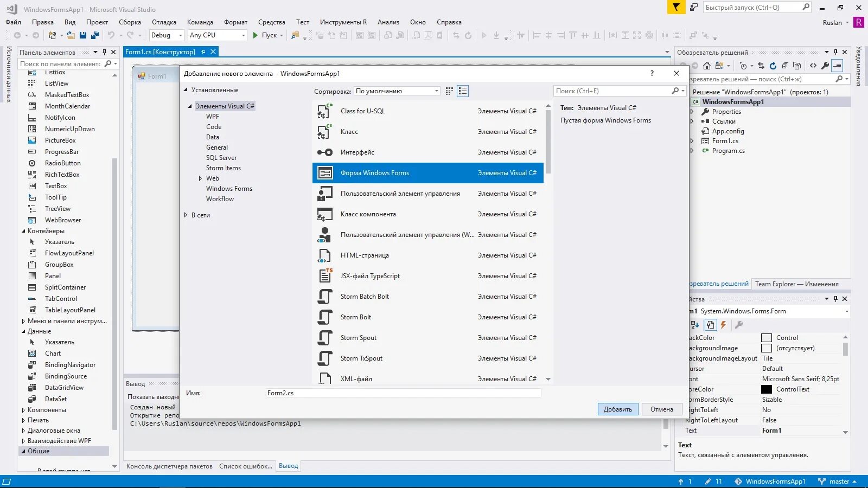Click the Show All Files icon

tap(797, 66)
